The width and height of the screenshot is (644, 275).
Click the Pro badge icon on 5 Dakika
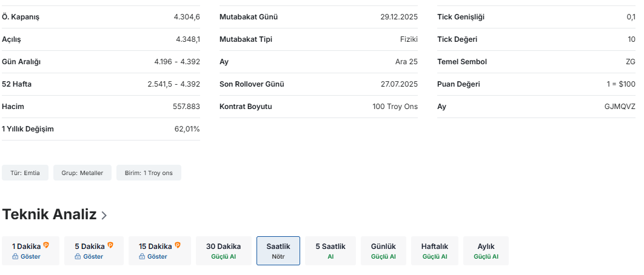point(110,246)
